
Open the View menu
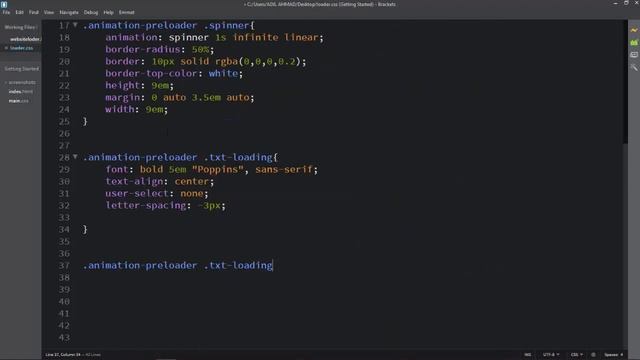[x=49, y=12]
